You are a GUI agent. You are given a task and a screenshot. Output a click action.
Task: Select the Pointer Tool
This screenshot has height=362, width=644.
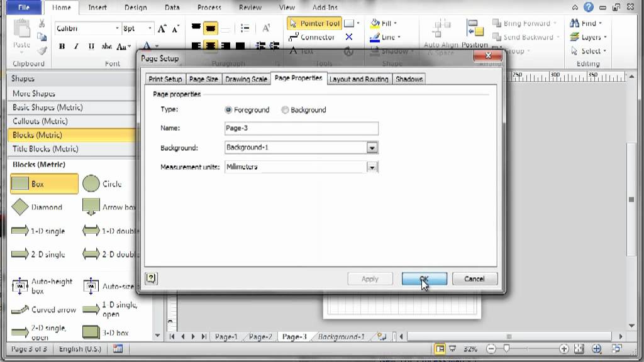click(314, 23)
